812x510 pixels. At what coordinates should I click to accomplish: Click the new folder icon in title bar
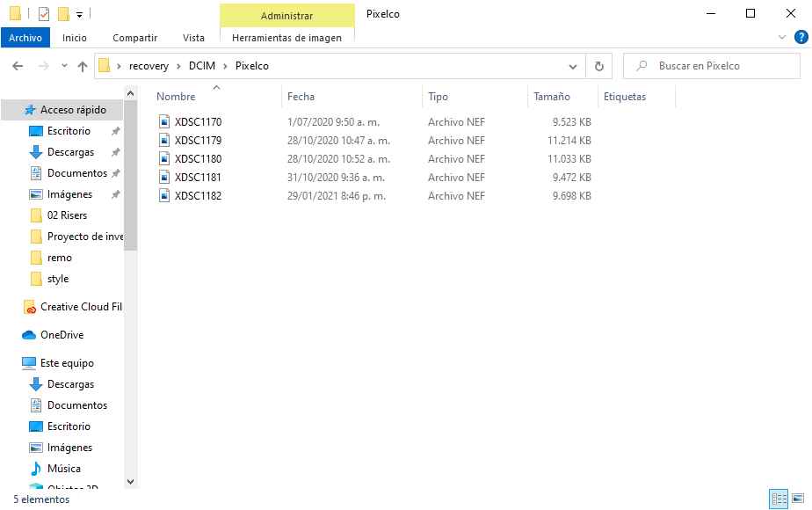point(63,14)
